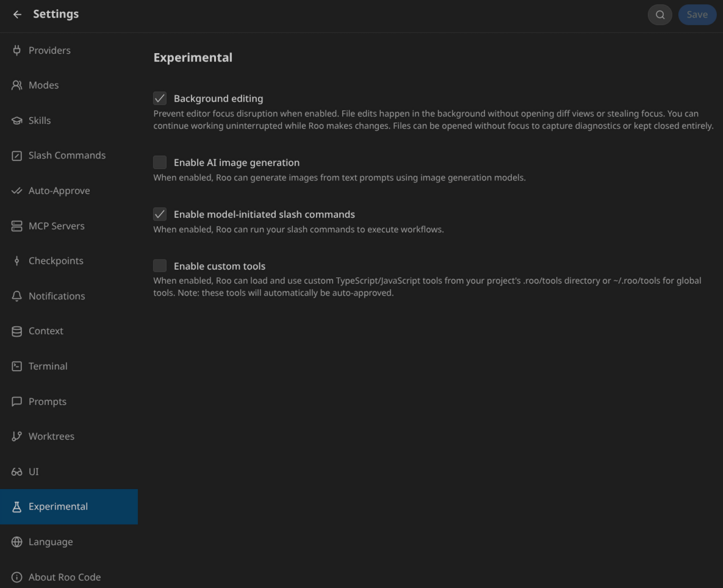Click the MCP Servers icon
The image size is (723, 588).
[17, 226]
